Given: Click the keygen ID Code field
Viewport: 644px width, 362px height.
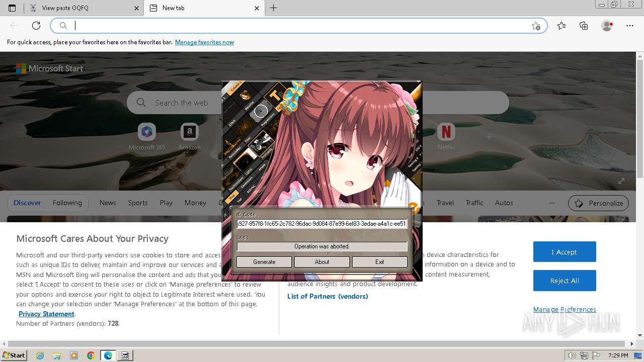Looking at the screenshot, I should [322, 224].
